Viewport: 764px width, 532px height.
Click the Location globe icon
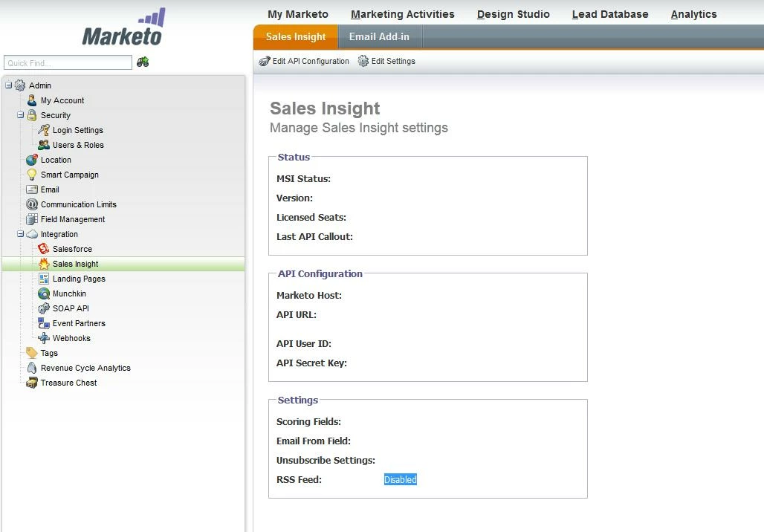click(x=32, y=160)
